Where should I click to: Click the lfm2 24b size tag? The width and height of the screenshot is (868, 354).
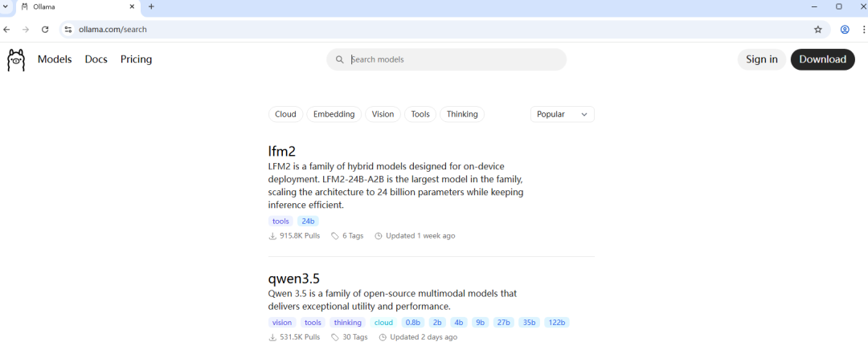pyautogui.click(x=308, y=222)
